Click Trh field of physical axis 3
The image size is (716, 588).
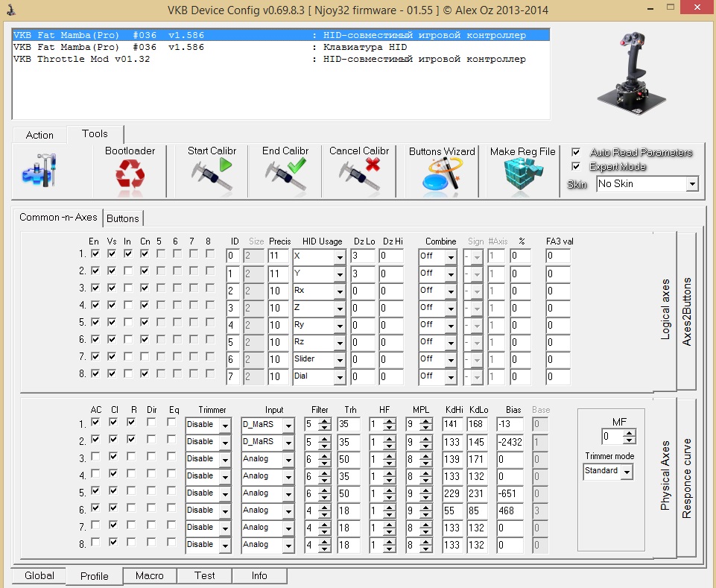(x=349, y=460)
